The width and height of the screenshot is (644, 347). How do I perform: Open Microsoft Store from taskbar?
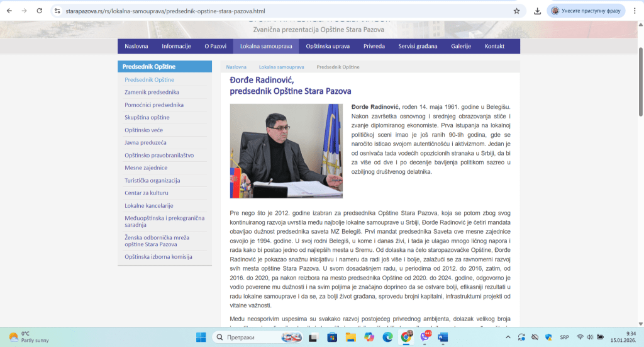pos(332,337)
